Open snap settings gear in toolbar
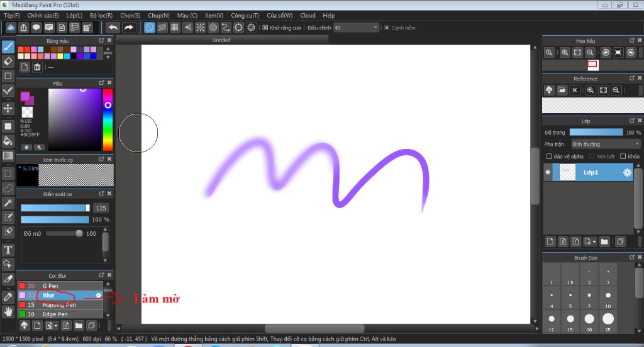The height and width of the screenshot is (347, 644). tap(252, 28)
